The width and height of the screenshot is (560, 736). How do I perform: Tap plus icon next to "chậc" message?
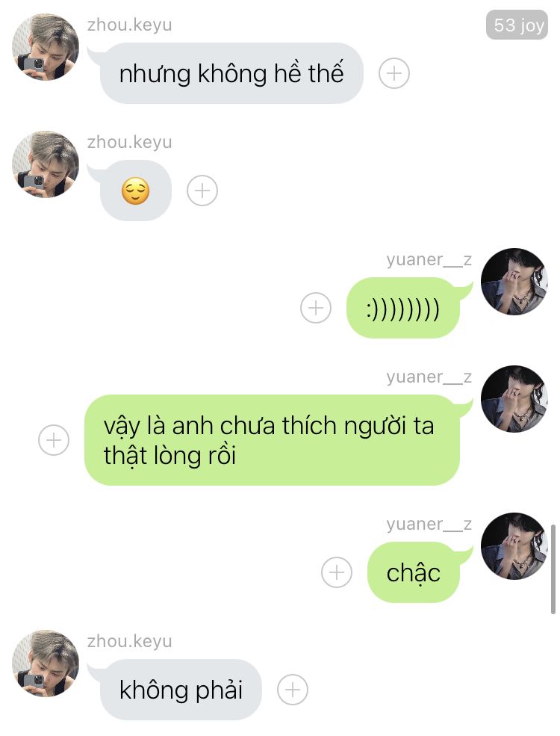[337, 572]
